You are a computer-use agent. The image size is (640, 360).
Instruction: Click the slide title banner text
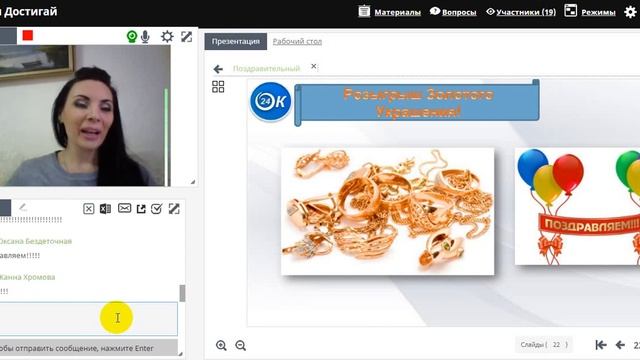point(418,102)
